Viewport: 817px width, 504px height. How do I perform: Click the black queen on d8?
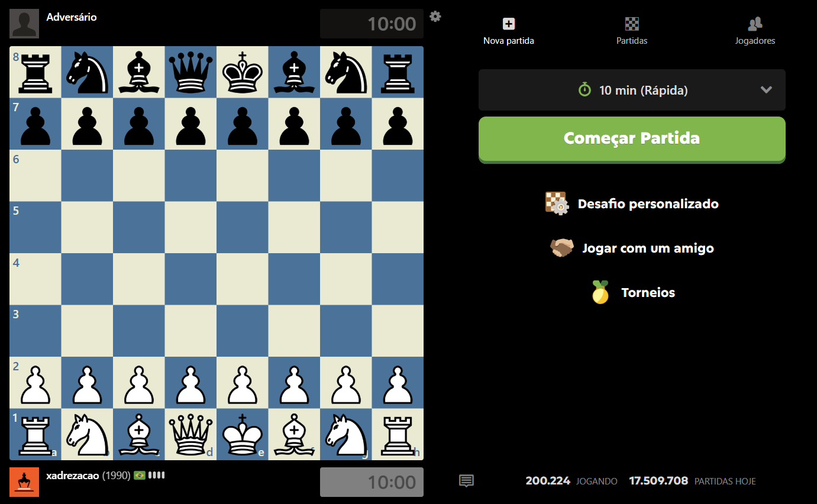(190, 72)
